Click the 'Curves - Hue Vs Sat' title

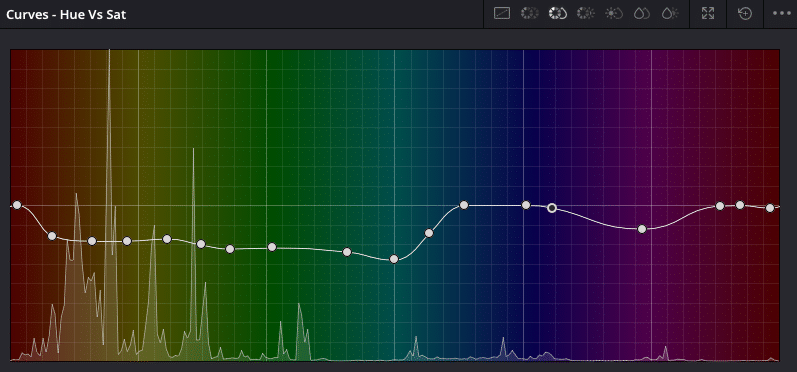[x=66, y=14]
